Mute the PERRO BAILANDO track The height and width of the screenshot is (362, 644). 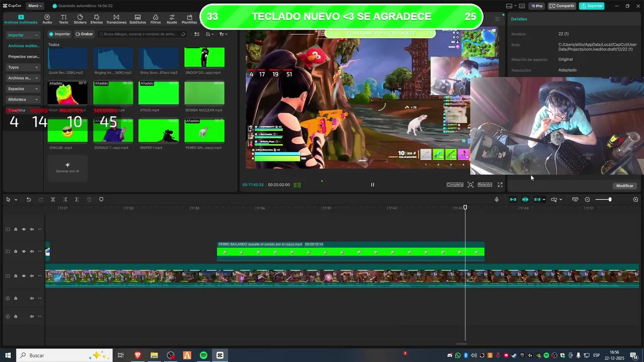point(32,251)
